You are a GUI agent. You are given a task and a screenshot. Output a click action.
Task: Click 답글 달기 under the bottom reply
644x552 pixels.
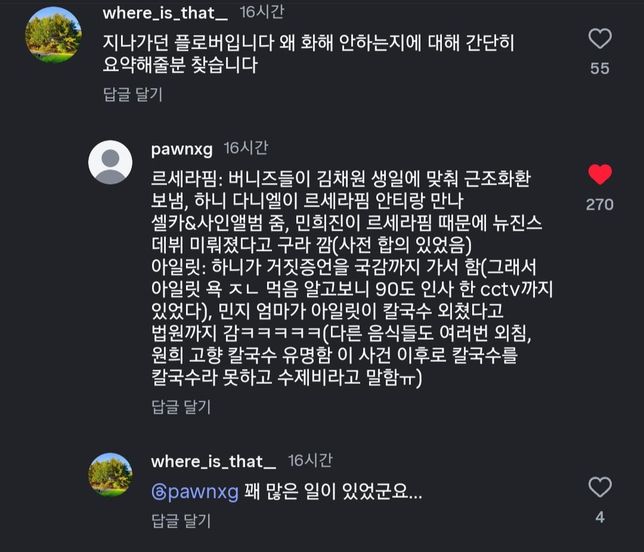181,520
